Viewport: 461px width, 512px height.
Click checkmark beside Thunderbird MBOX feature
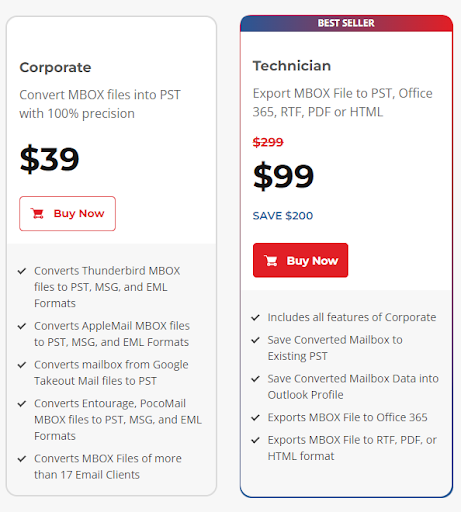pos(22,271)
